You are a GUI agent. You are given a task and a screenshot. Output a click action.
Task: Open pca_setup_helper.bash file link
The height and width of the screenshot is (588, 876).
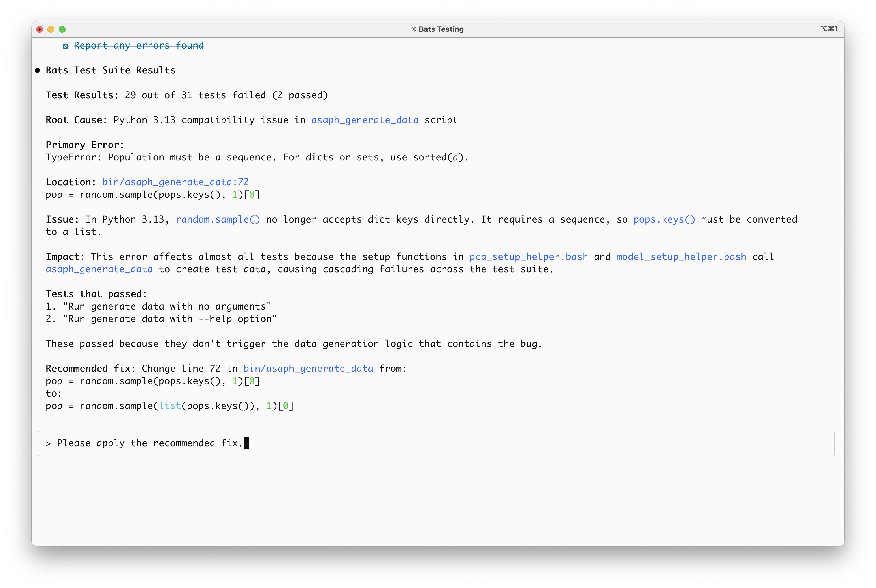click(529, 256)
